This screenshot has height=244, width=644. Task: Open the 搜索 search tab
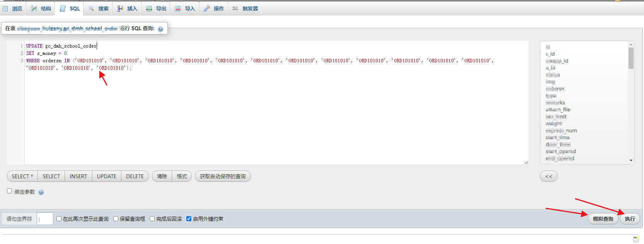pyautogui.click(x=99, y=9)
